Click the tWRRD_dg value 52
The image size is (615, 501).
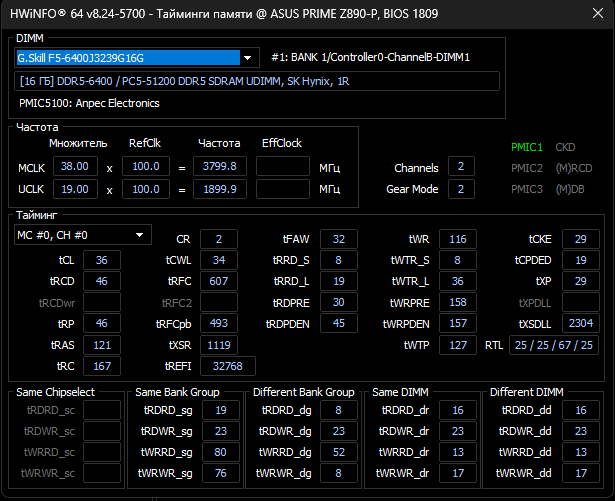pyautogui.click(x=339, y=452)
